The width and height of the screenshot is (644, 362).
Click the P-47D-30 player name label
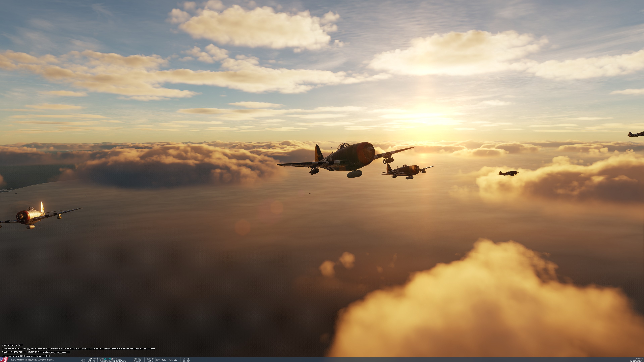coord(31,360)
